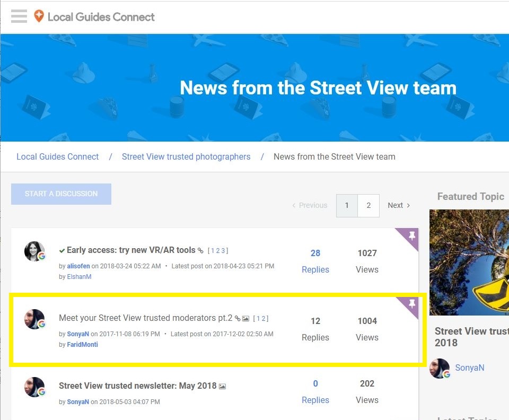Click the image icon beside May 2018 newsletter
The width and height of the screenshot is (509, 420).
(222, 386)
